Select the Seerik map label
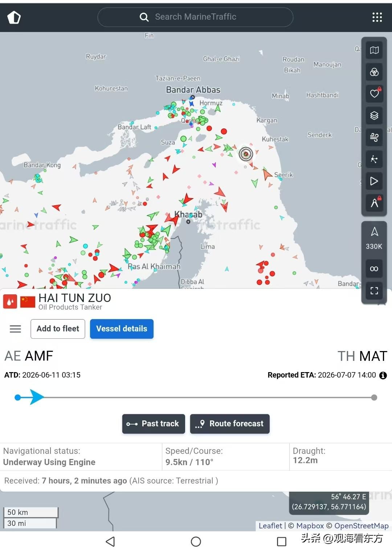 coord(283,175)
